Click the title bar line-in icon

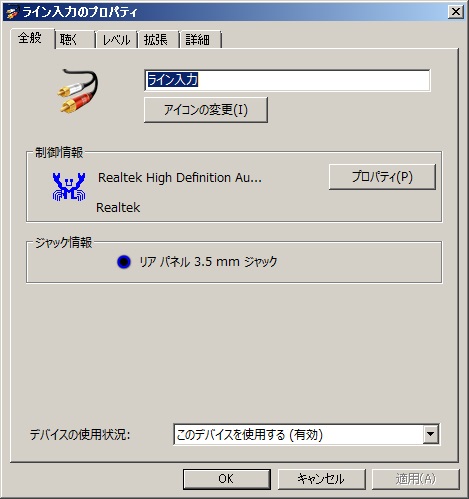pos(12,12)
